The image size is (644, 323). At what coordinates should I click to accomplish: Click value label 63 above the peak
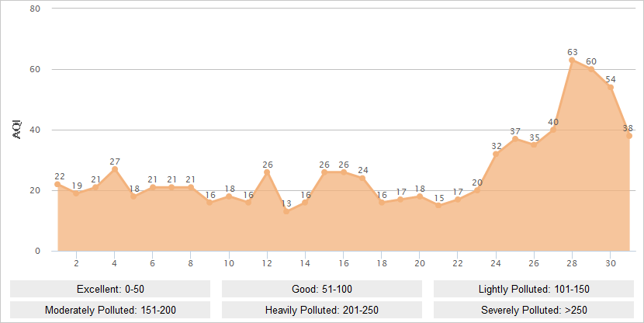573,52
